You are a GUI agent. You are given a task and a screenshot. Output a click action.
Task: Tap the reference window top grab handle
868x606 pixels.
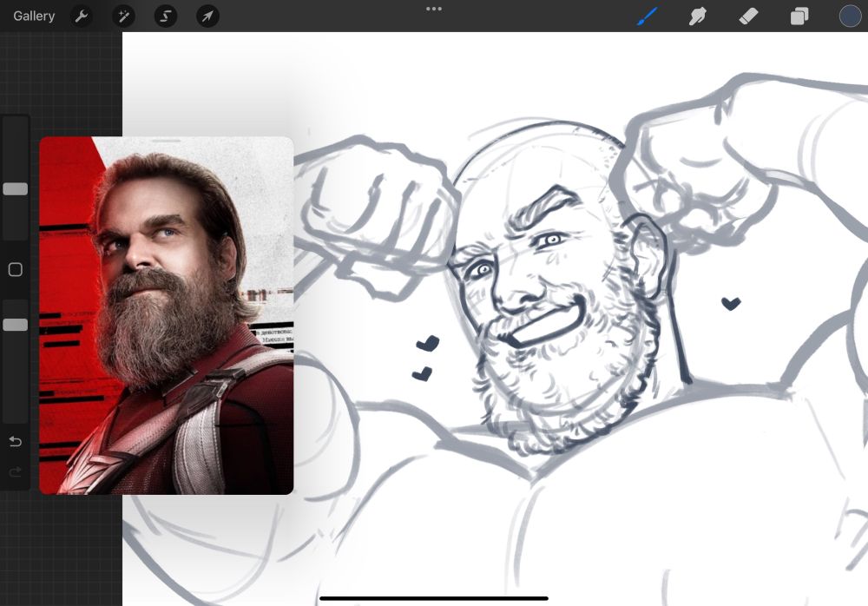(167, 141)
